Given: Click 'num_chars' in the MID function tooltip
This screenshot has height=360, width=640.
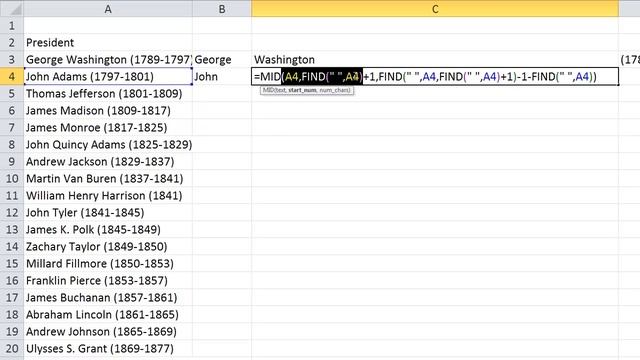Looking at the screenshot, I should tap(333, 90).
